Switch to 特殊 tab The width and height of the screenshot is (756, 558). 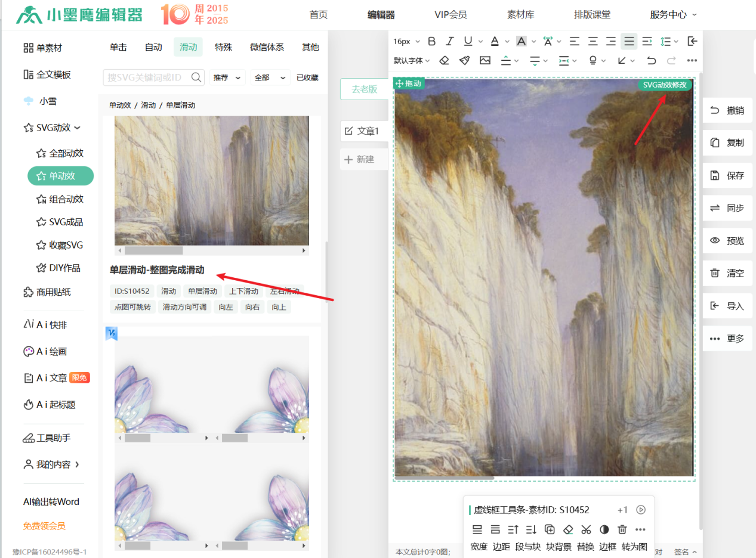point(224,47)
